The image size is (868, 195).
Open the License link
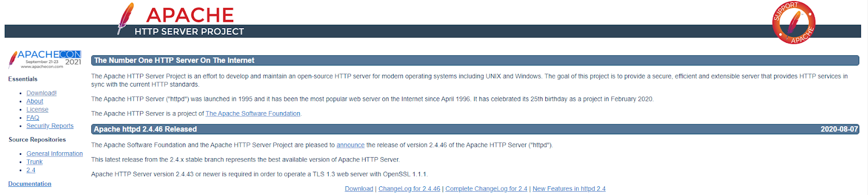[37, 109]
